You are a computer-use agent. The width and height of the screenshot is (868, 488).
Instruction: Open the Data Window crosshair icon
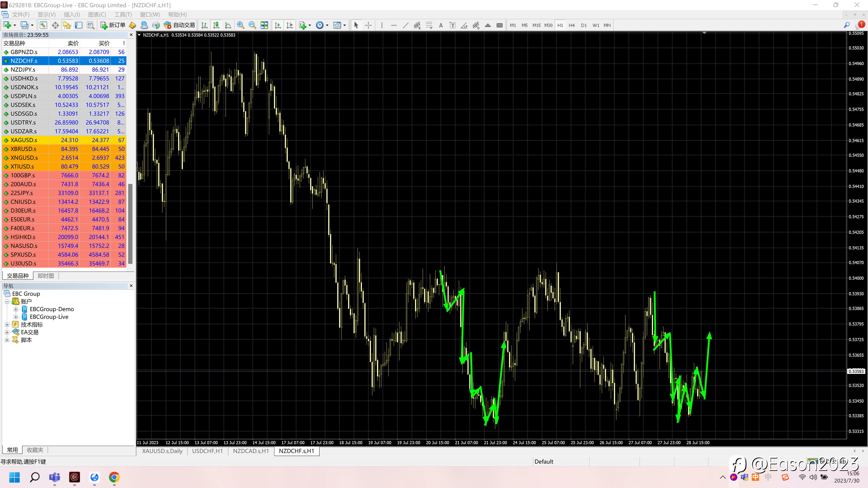55,25
